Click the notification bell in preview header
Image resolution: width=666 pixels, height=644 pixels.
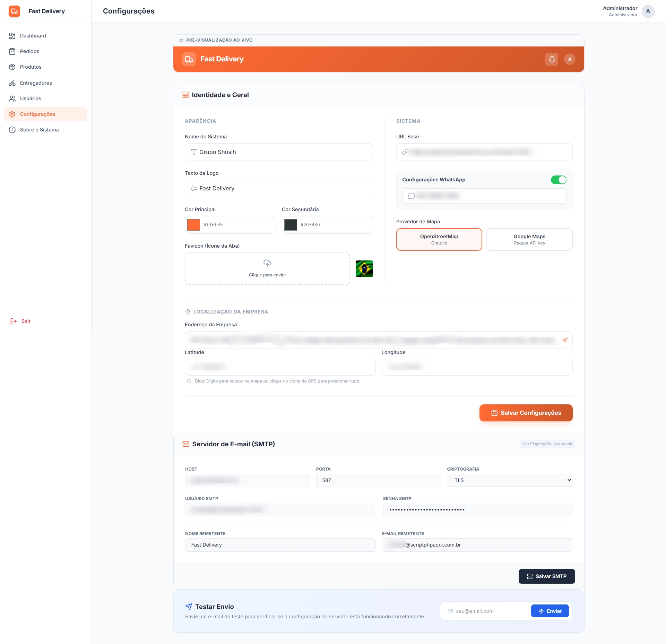click(x=552, y=59)
